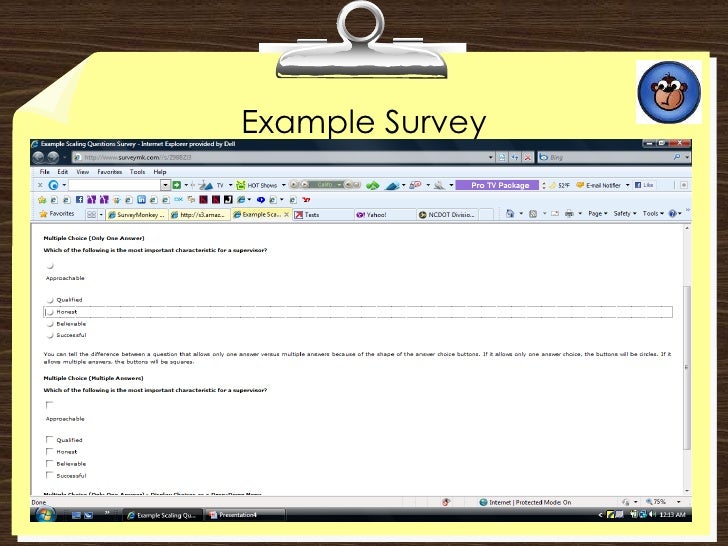The height and width of the screenshot is (546, 728).
Task: Expand the TV toolbar dropdown
Action: tap(230, 185)
